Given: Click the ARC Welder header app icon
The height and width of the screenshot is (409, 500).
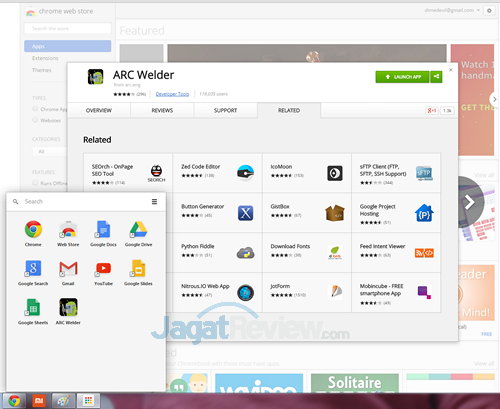Looking at the screenshot, I should 95,77.
